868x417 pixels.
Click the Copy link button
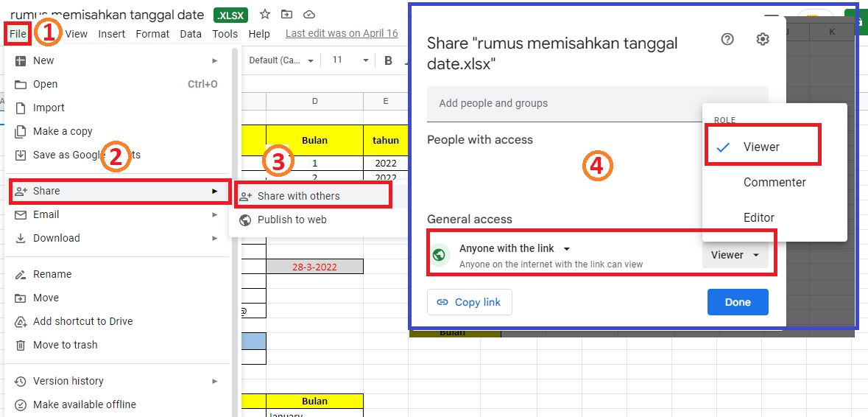pos(470,302)
